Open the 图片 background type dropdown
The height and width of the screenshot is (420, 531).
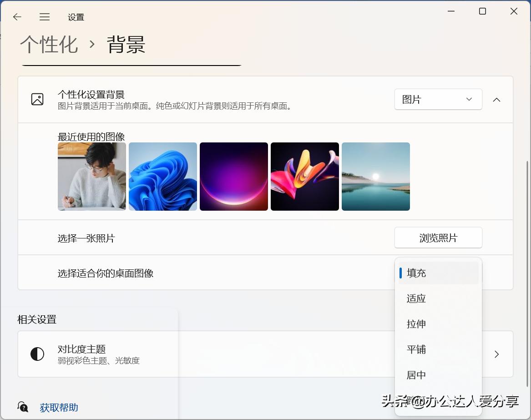pos(438,99)
